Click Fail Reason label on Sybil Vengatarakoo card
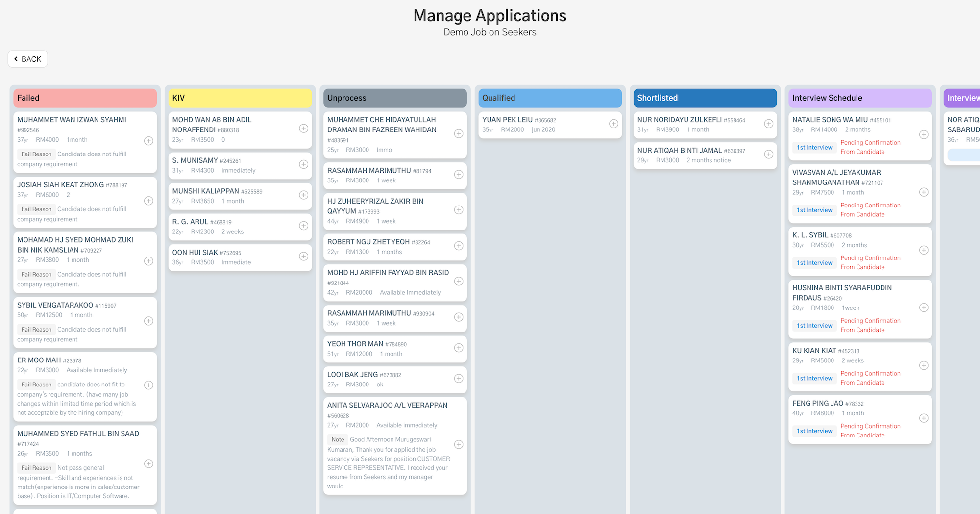The image size is (980, 514). [36, 329]
